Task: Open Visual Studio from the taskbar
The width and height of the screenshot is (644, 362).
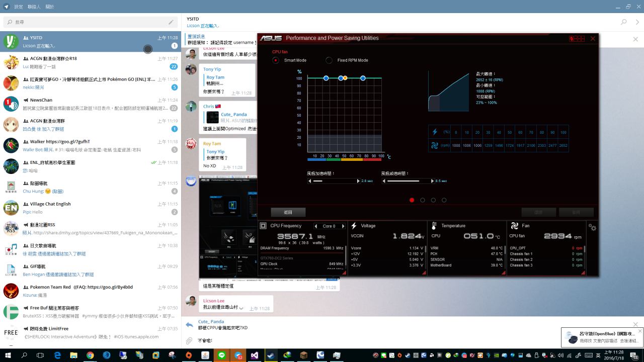Action: coord(255,355)
